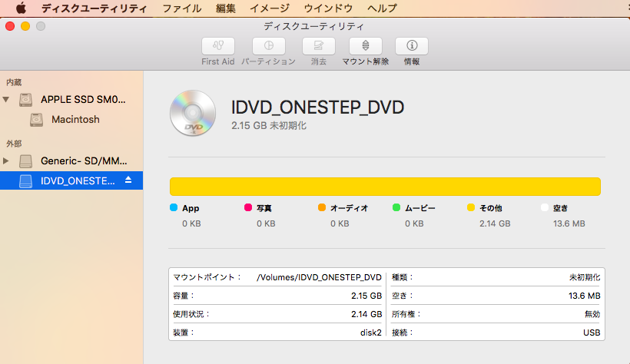Unmount with the マウント解除 icon

[366, 46]
